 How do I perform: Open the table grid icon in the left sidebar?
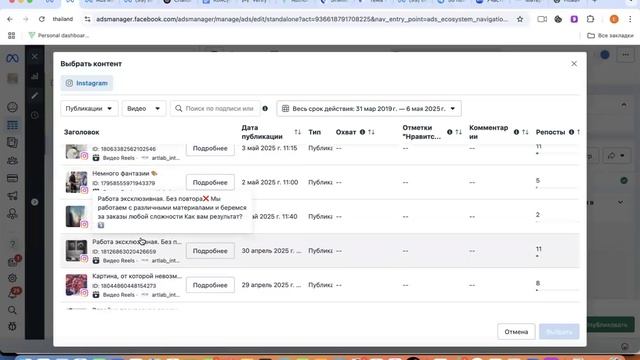point(12,125)
